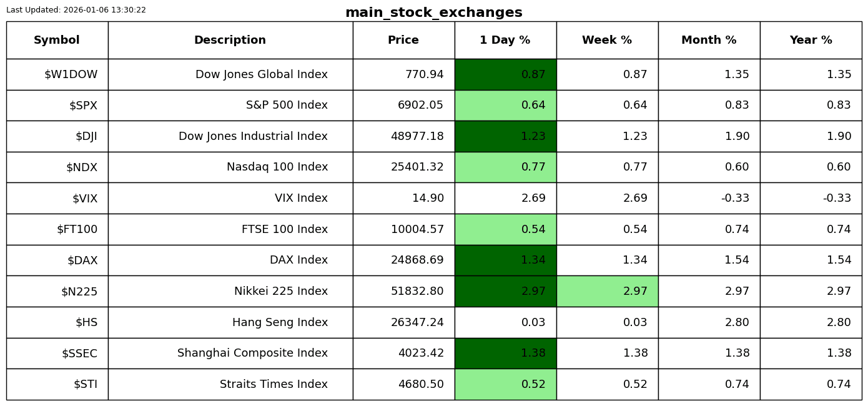Click the Price column header

coord(403,41)
